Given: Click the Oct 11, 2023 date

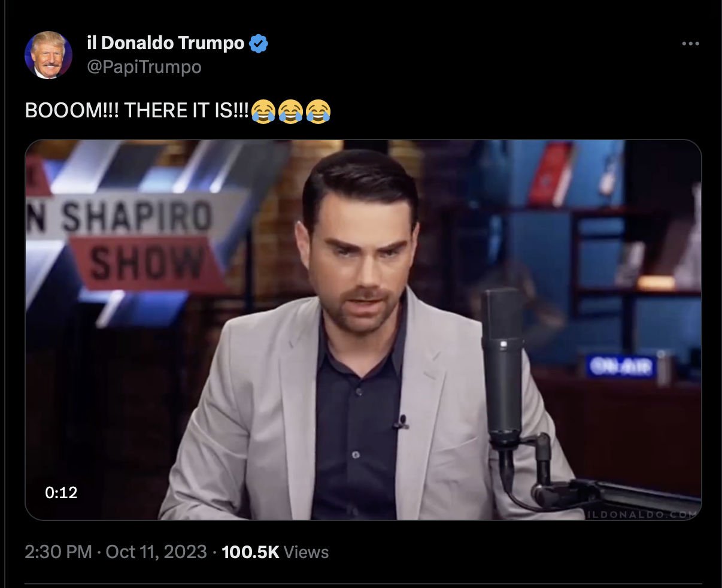Looking at the screenshot, I should point(156,552).
